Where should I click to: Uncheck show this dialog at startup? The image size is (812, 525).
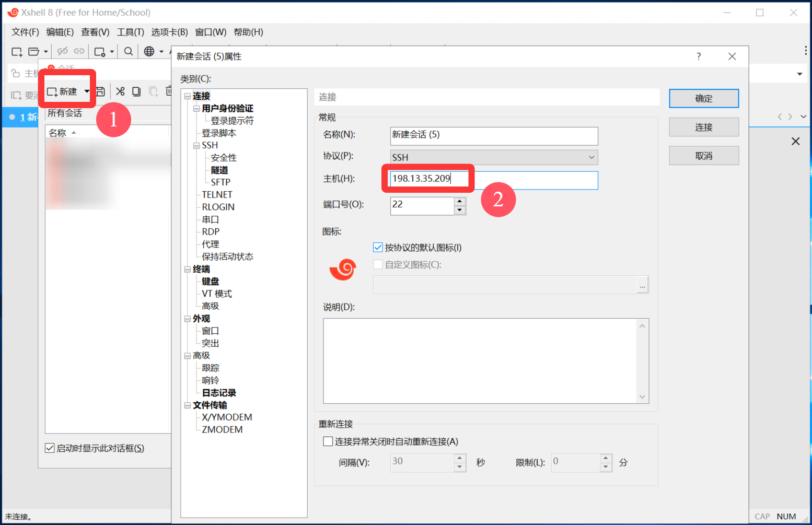(50, 448)
